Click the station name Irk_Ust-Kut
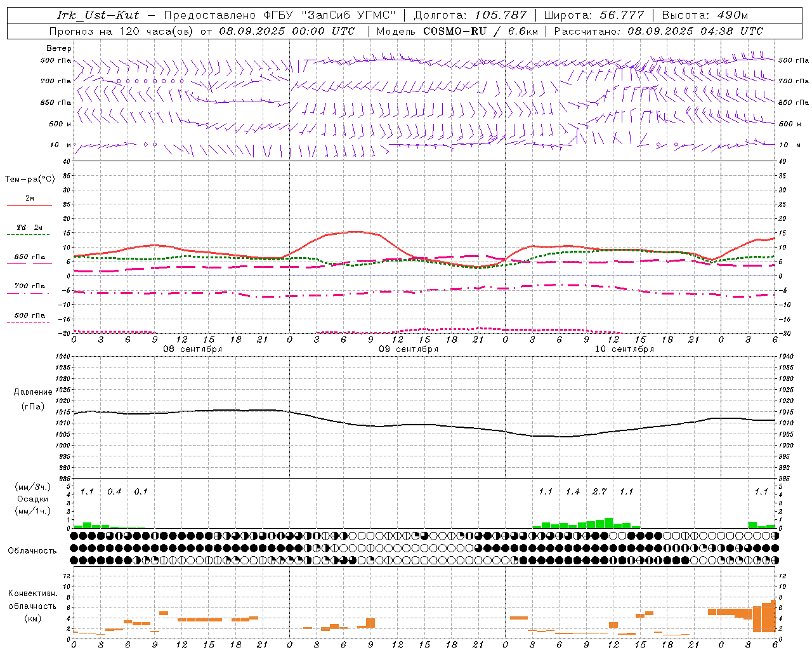 click(98, 15)
